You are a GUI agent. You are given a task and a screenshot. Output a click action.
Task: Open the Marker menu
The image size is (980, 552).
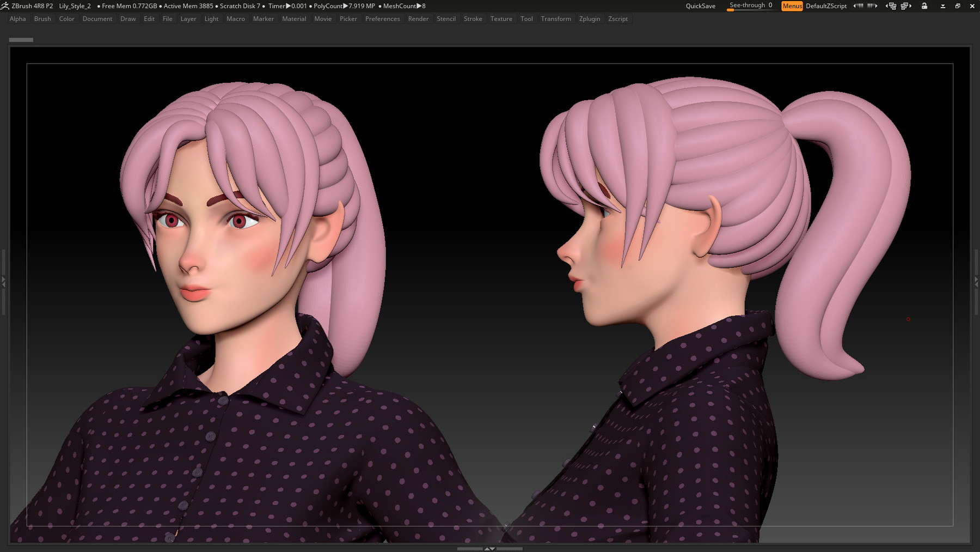point(264,19)
